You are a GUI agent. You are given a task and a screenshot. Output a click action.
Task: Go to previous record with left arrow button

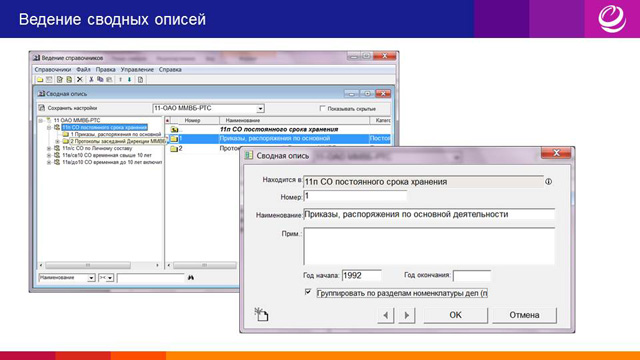(x=386, y=315)
